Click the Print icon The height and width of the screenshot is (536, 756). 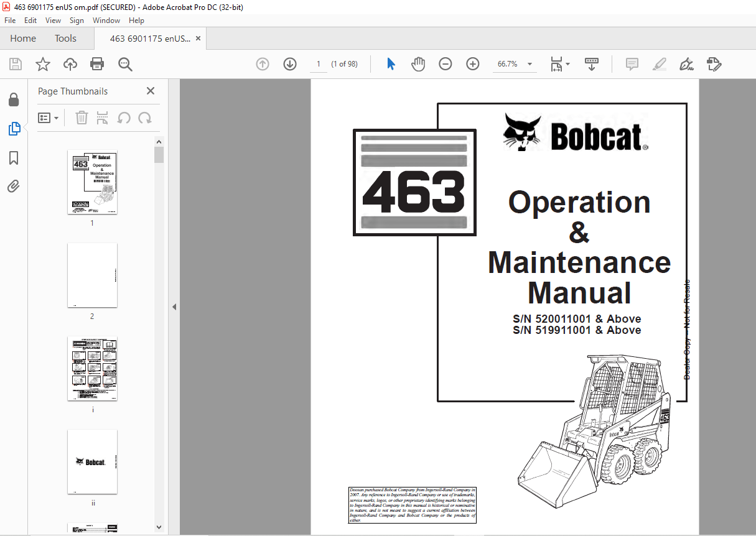click(x=97, y=63)
